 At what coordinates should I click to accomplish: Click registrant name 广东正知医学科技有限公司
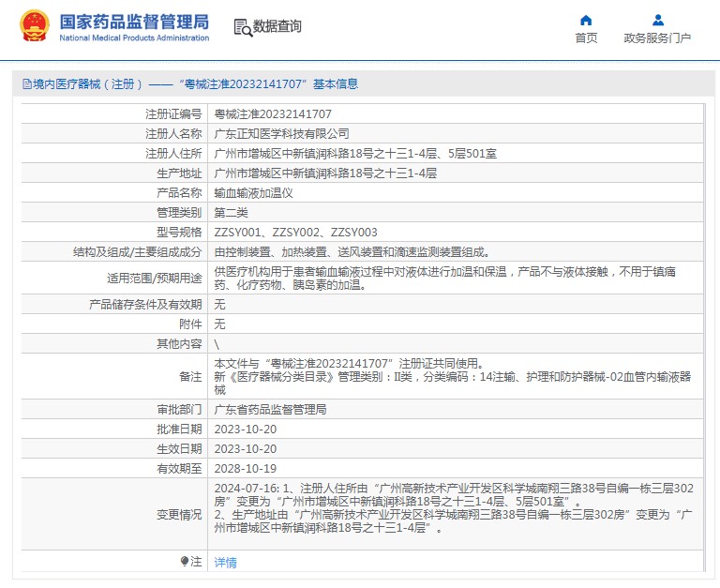click(281, 133)
